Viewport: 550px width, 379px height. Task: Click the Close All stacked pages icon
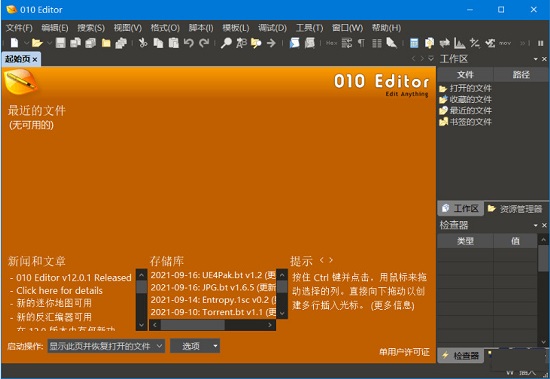[121, 43]
